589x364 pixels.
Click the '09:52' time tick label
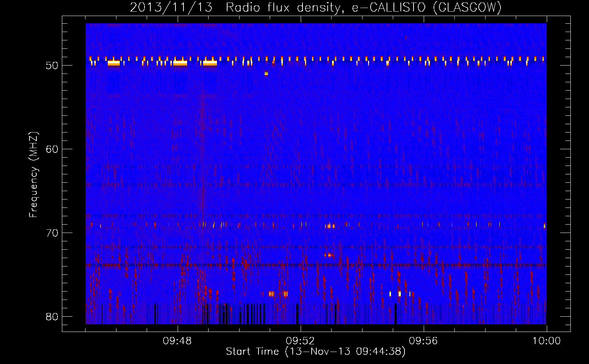[x=300, y=341]
